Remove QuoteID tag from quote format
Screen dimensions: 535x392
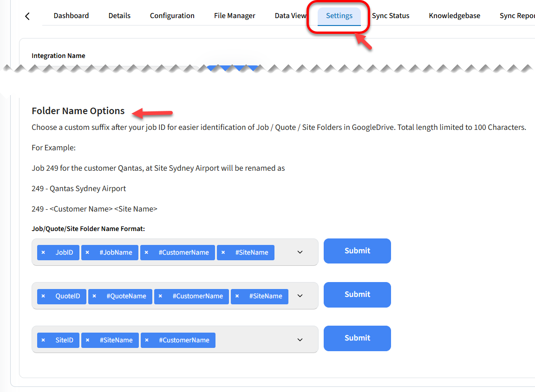(43, 296)
